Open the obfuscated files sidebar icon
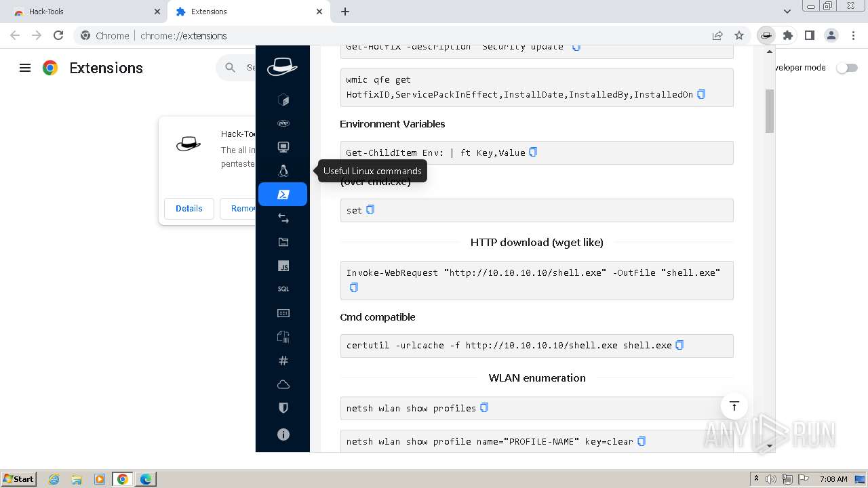Image resolution: width=868 pixels, height=488 pixels. (283, 337)
